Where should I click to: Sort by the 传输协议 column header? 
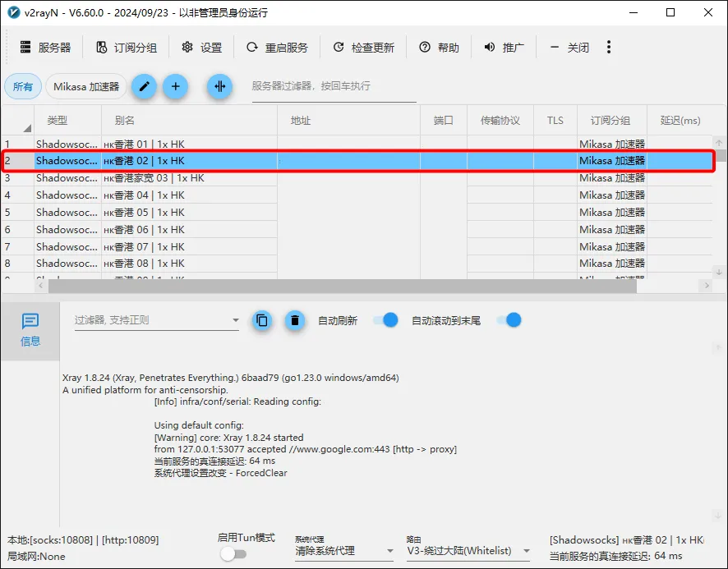pos(500,121)
